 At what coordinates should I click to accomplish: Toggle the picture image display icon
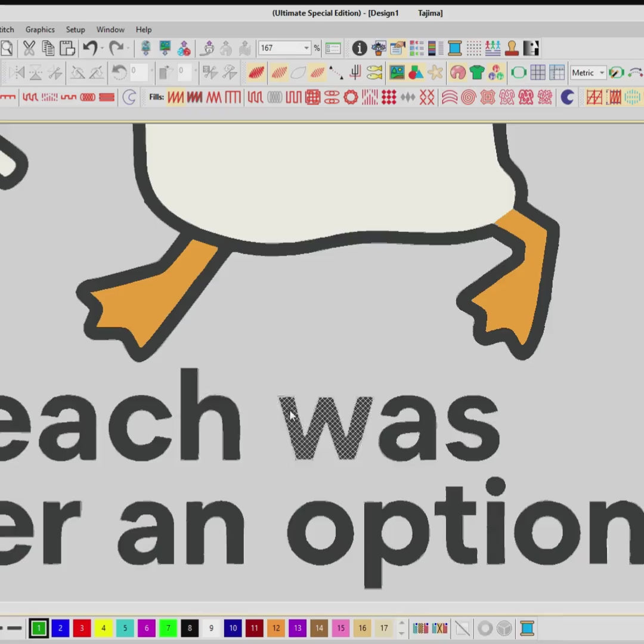(397, 73)
